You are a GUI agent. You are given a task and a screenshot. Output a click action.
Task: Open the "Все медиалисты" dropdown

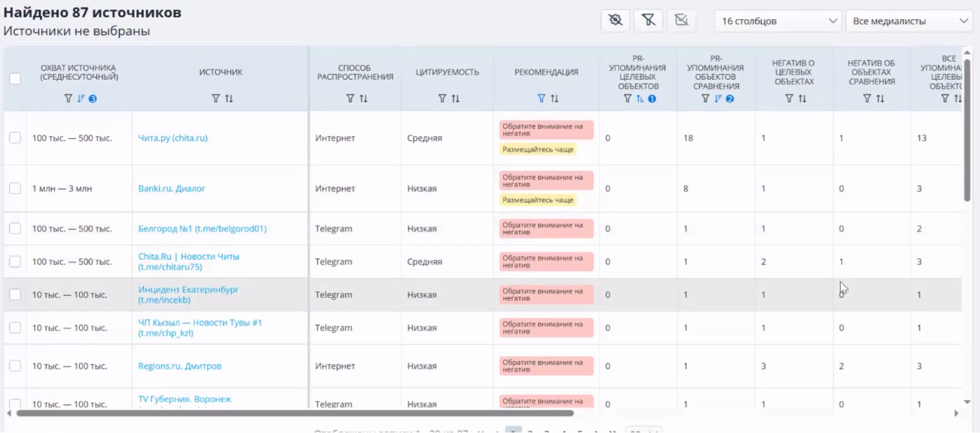point(909,21)
